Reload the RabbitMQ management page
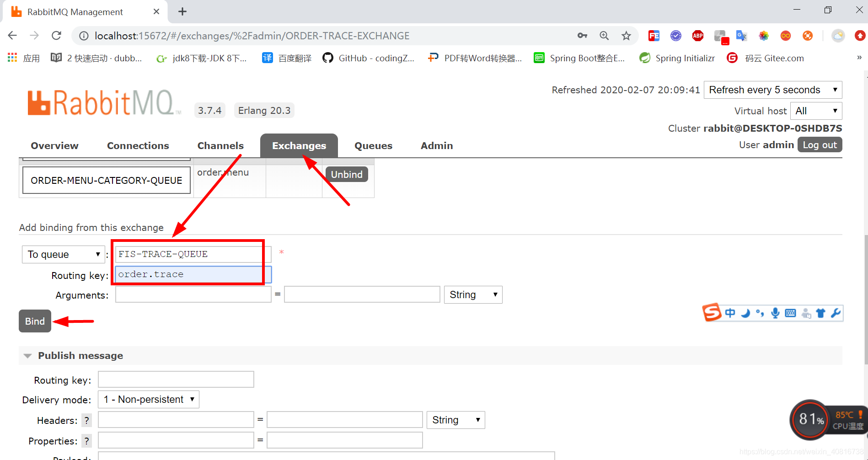This screenshot has width=868, height=460. (x=56, y=36)
